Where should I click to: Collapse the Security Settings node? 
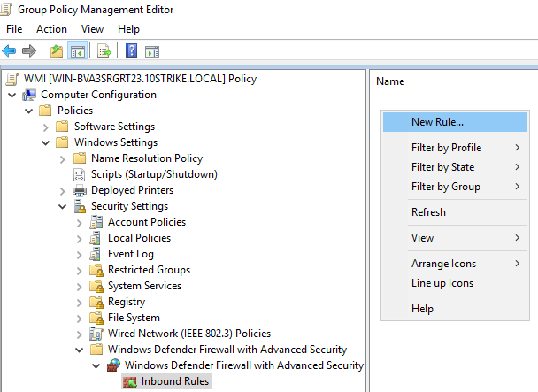coord(63,206)
